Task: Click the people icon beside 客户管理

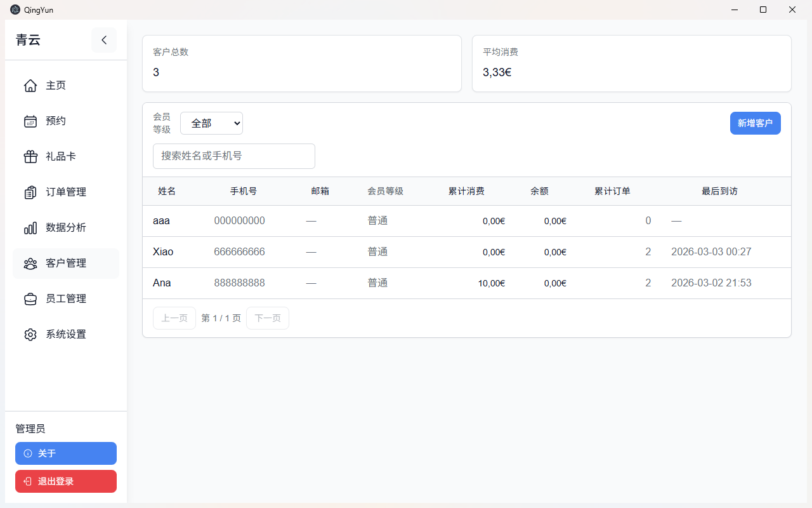Action: [30, 264]
